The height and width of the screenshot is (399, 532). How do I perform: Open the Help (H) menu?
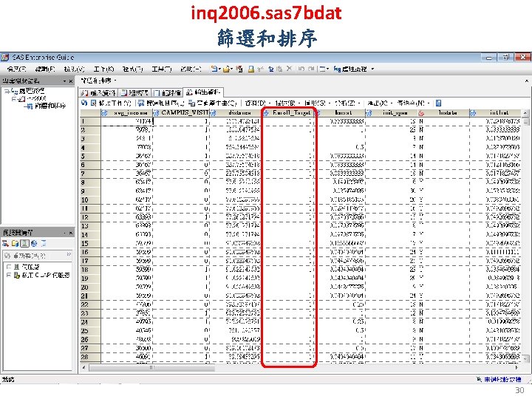191,69
